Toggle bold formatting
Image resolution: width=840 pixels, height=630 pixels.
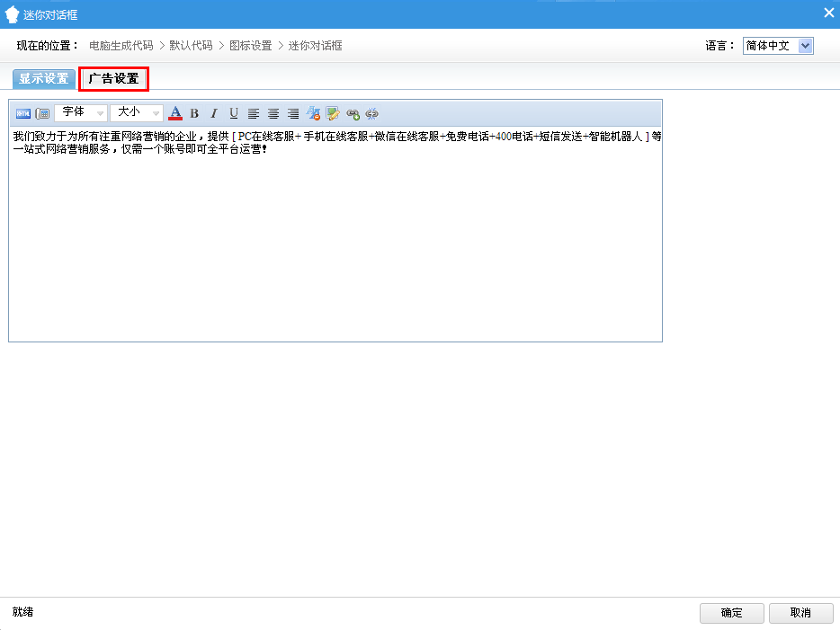point(194,113)
